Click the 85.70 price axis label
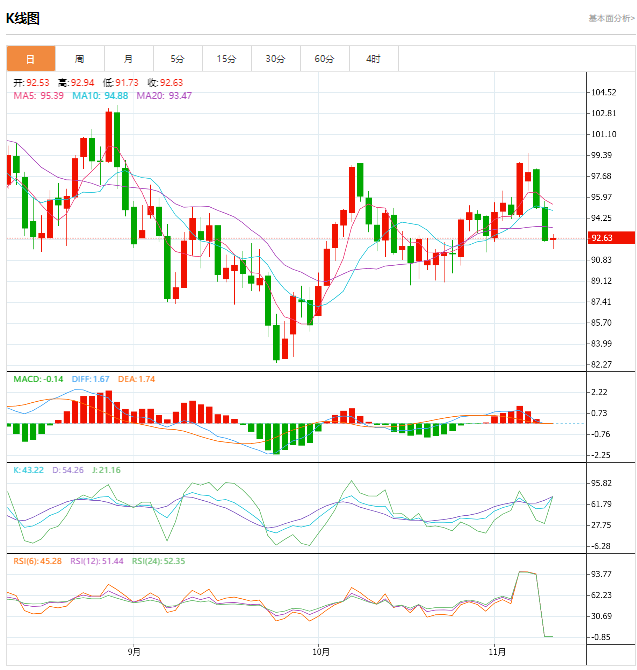This screenshot has width=637, height=670. pyautogui.click(x=601, y=323)
